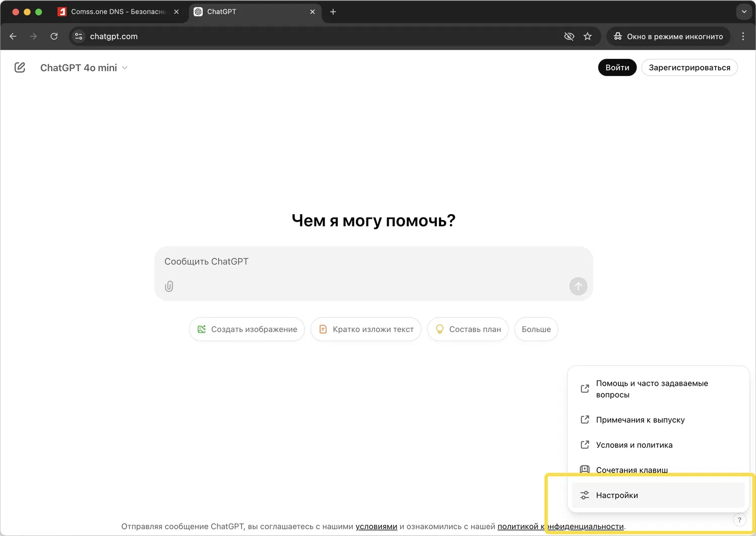This screenshot has width=756, height=536.
Task: Open Сочетания клавиш menu item
Action: pyautogui.click(x=658, y=470)
